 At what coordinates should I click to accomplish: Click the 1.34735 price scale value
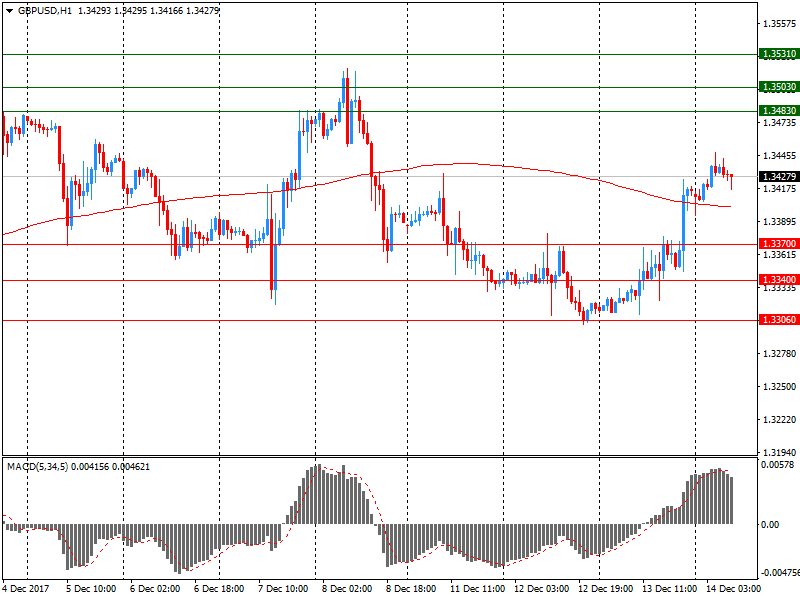(779, 122)
